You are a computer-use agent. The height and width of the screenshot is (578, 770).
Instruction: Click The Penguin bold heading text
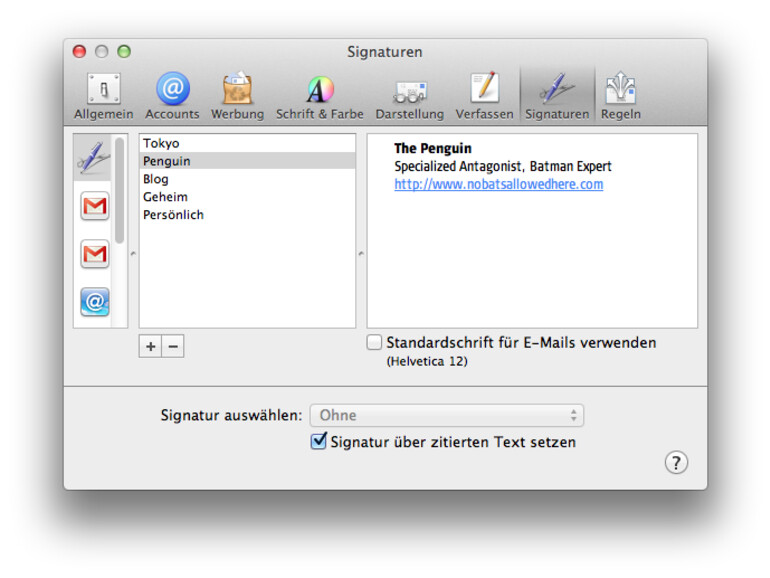coord(433,148)
